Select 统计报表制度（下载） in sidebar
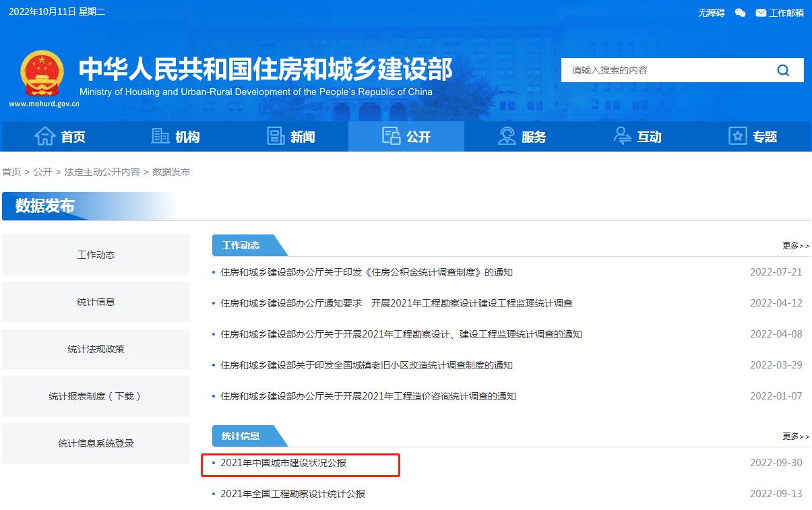812x510 pixels. coord(96,396)
